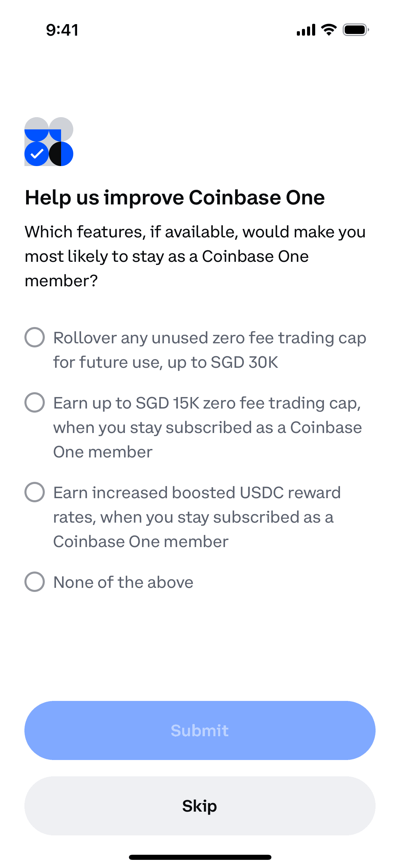Select the Rollover unused trading cap radio button
The height and width of the screenshot is (868, 400).
pos(35,337)
